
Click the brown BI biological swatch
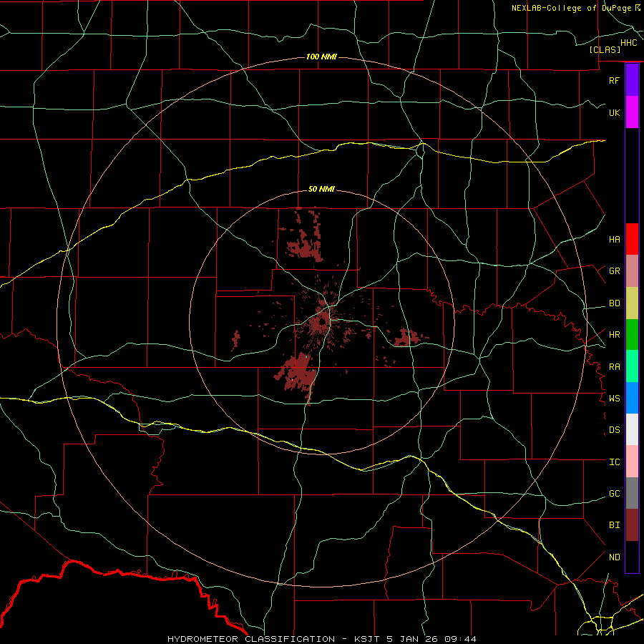point(632,525)
